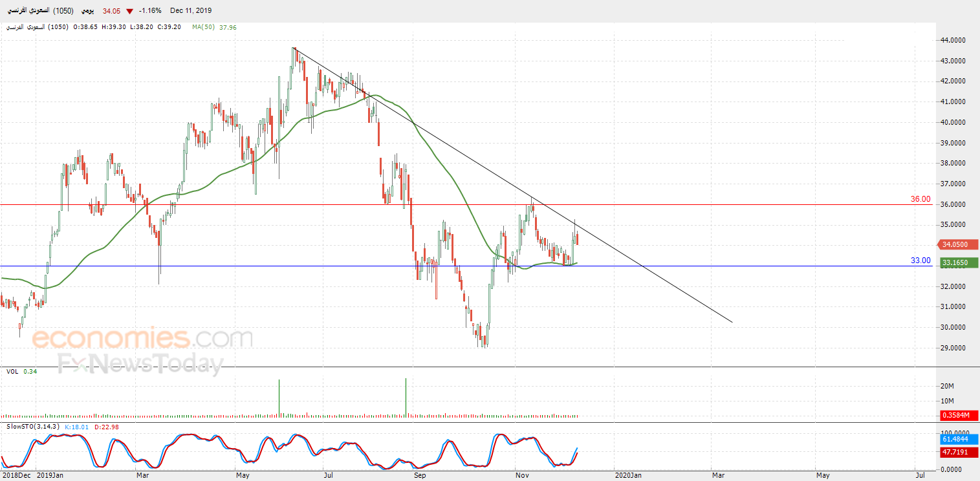Click the green 33.1650 moving average tag

click(958, 263)
